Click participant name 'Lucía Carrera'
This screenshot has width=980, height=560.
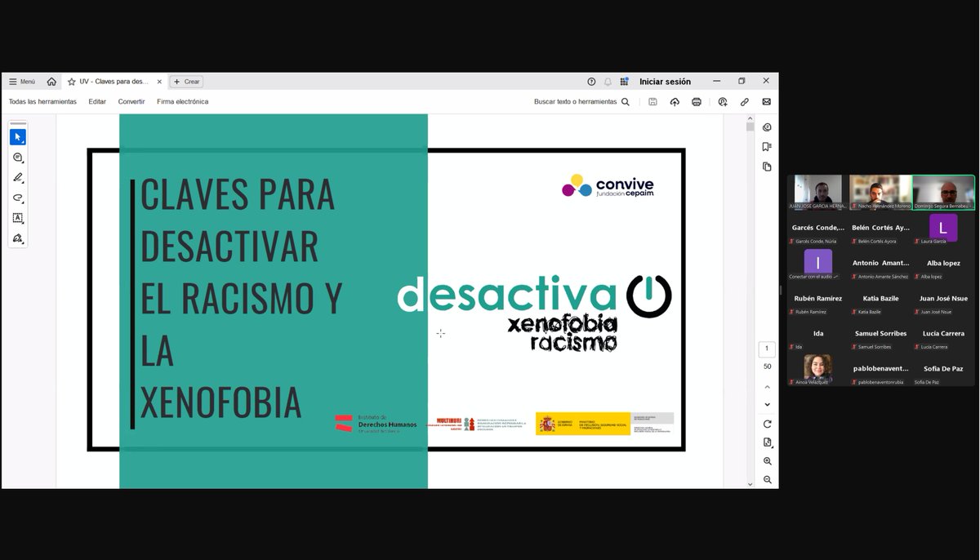(943, 333)
